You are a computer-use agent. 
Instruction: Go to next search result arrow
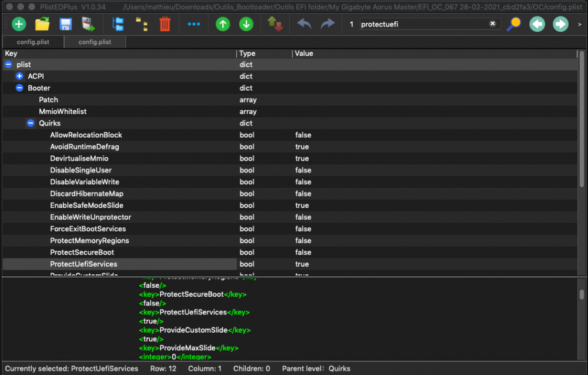pos(560,24)
